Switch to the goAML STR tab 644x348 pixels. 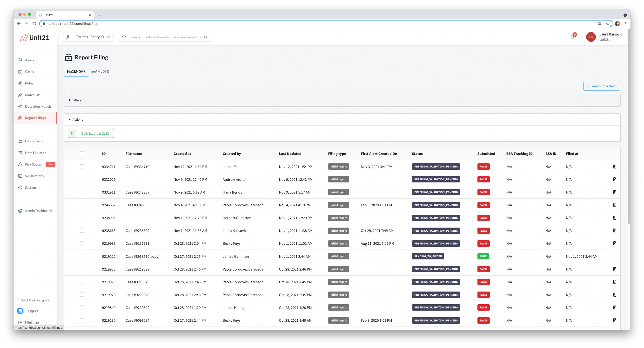point(100,71)
